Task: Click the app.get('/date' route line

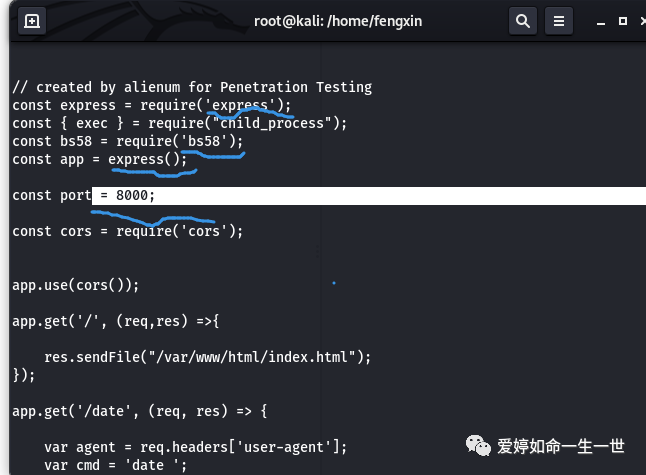Action: point(140,411)
